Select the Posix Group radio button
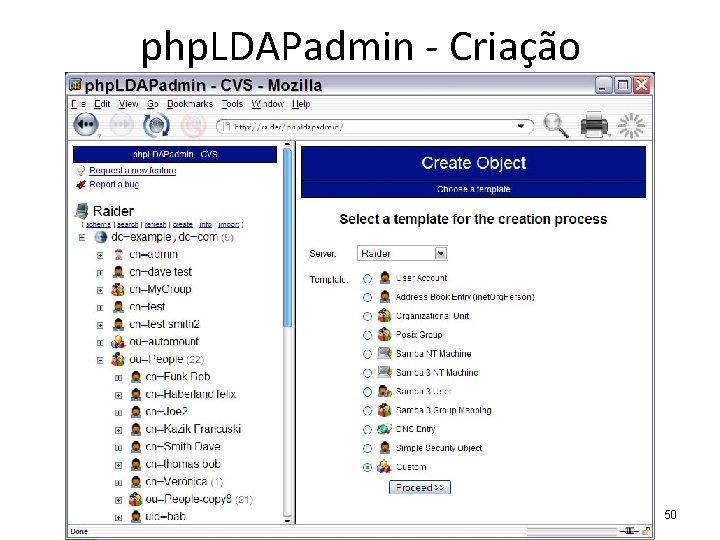Image resolution: width=720 pixels, height=540 pixels. pyautogui.click(x=367, y=335)
